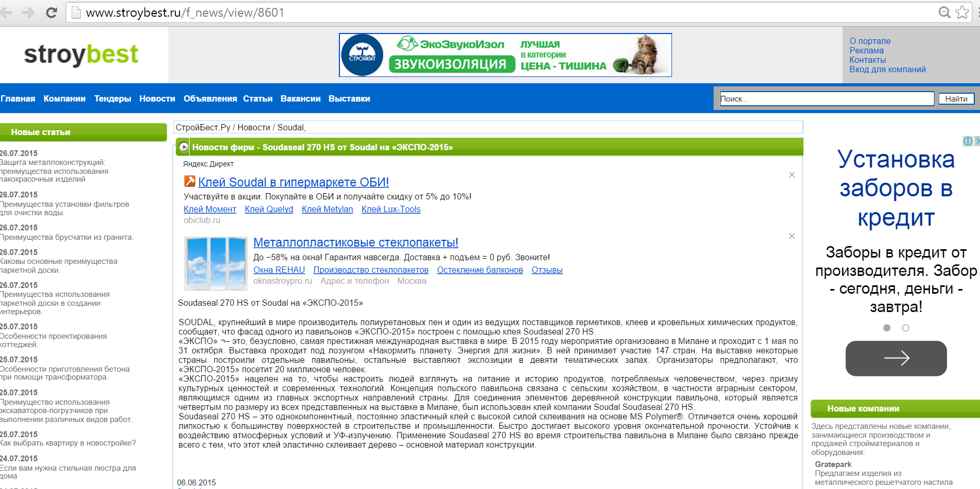Focus the Поиск search field

click(x=827, y=98)
